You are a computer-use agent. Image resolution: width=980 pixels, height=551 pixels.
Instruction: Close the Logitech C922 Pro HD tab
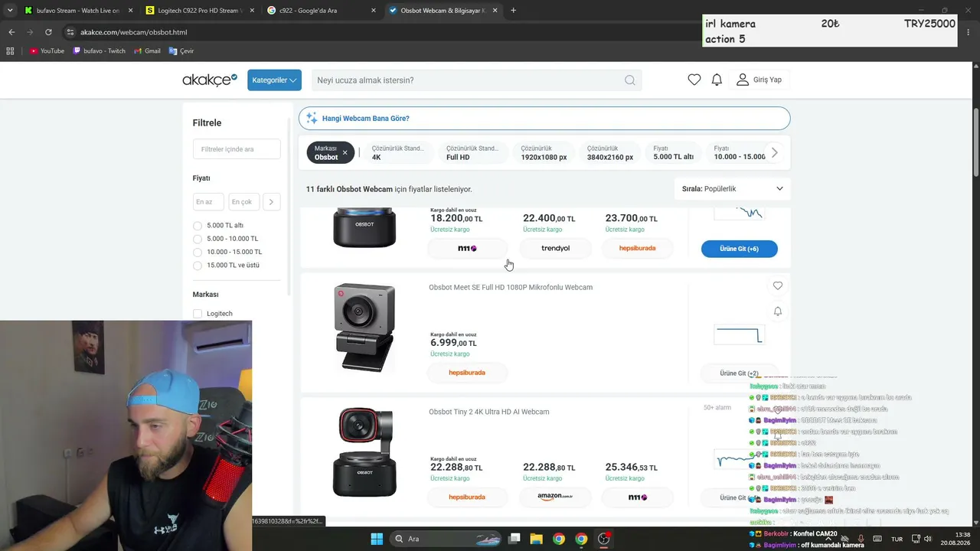click(253, 11)
